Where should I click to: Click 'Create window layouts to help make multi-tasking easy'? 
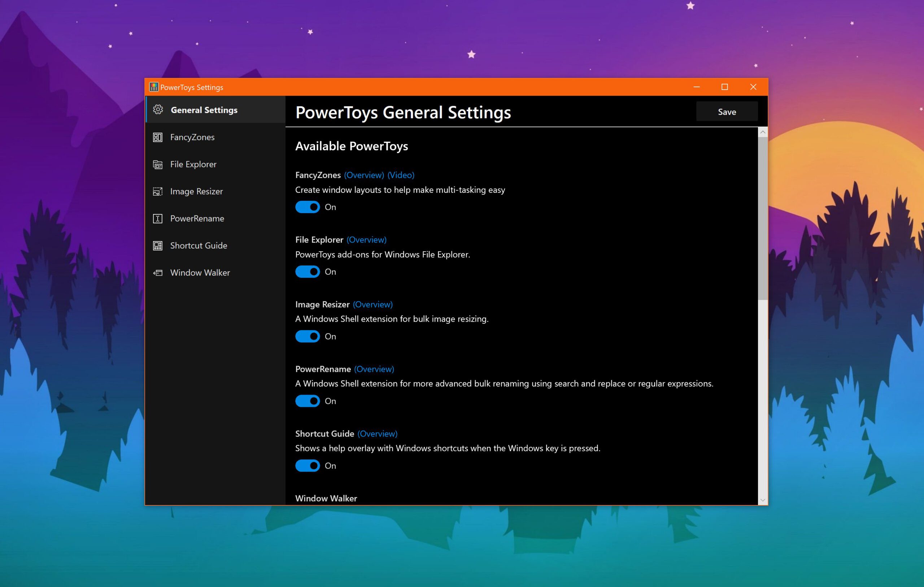[400, 190]
